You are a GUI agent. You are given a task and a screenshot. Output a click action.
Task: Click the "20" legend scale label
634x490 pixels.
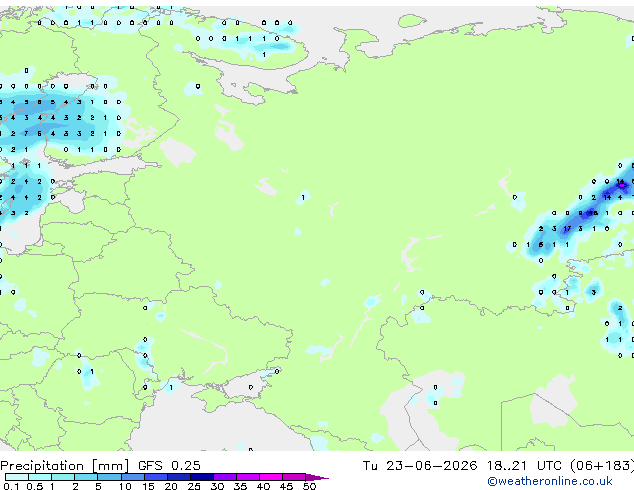point(171,486)
